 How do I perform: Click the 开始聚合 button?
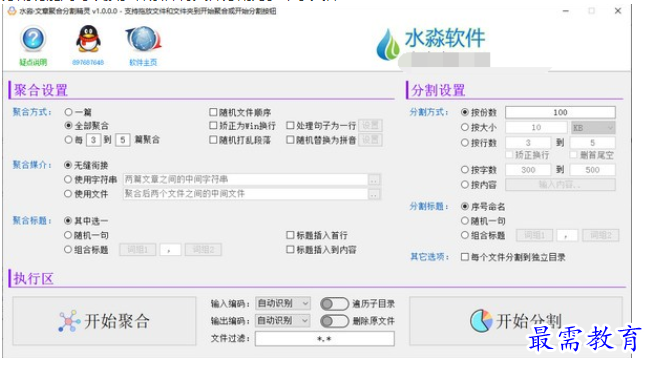tap(104, 321)
